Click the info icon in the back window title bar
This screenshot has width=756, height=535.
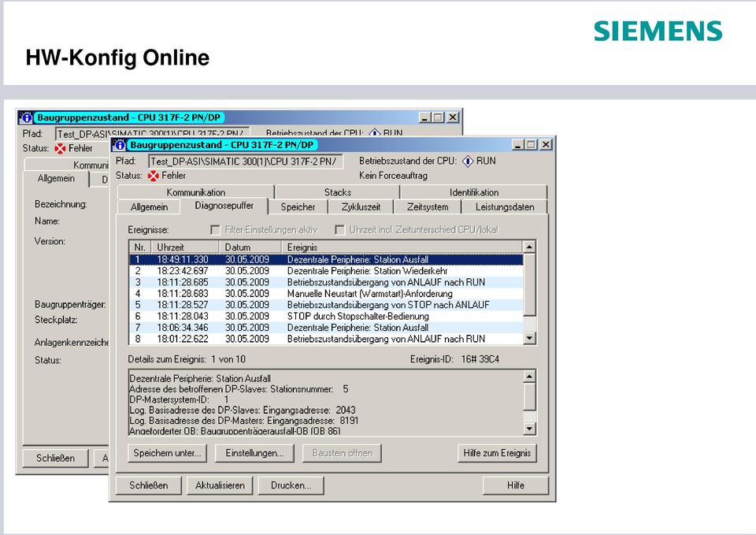pos(26,117)
